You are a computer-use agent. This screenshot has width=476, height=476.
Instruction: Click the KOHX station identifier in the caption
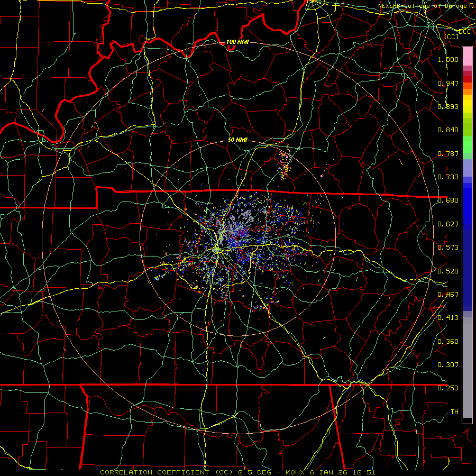(x=296, y=472)
